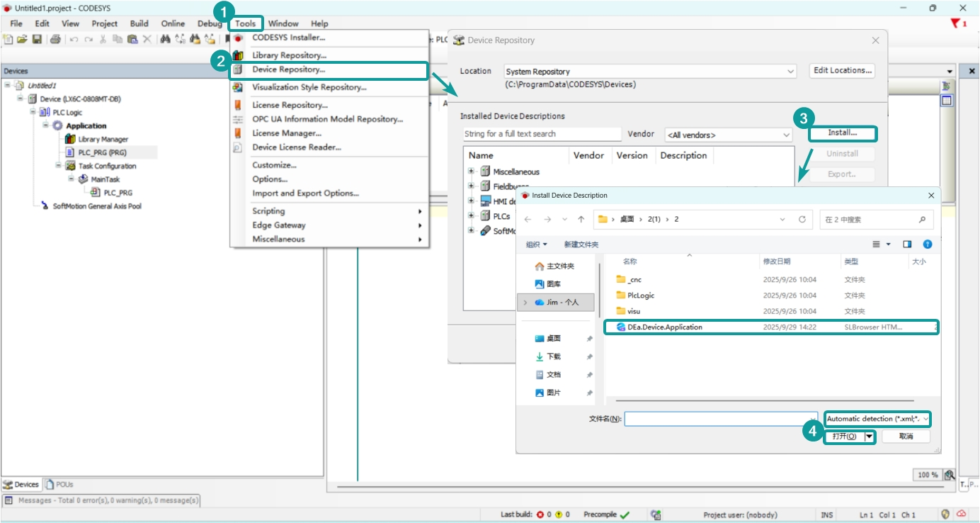Screen dimensions: 980x523
Task: Go up one folder with the up arrow
Action: coord(581,220)
